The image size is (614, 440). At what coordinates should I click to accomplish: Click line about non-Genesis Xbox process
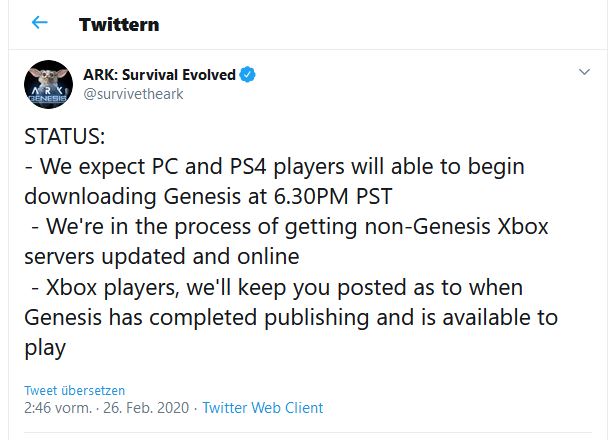coord(290,227)
